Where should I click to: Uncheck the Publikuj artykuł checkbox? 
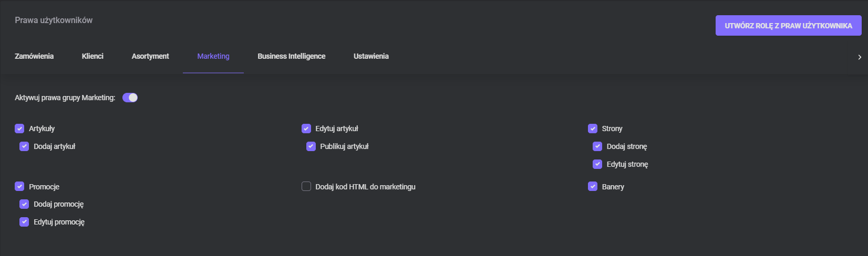(x=311, y=146)
